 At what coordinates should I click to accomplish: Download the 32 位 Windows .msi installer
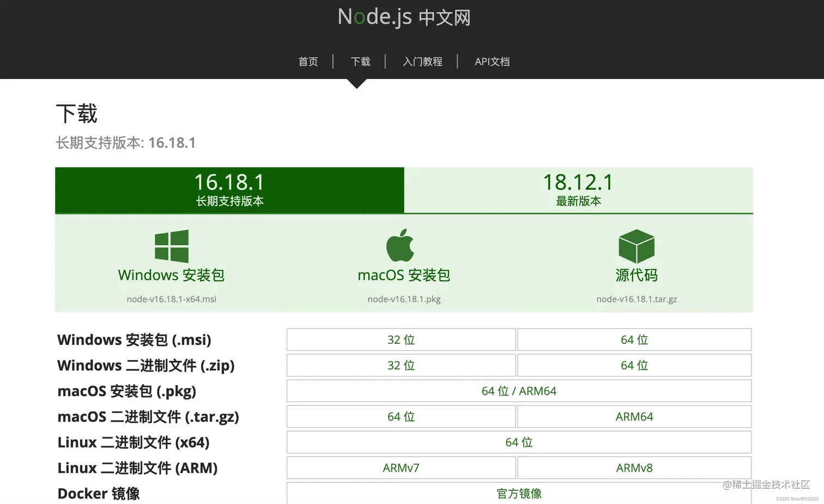click(x=401, y=339)
